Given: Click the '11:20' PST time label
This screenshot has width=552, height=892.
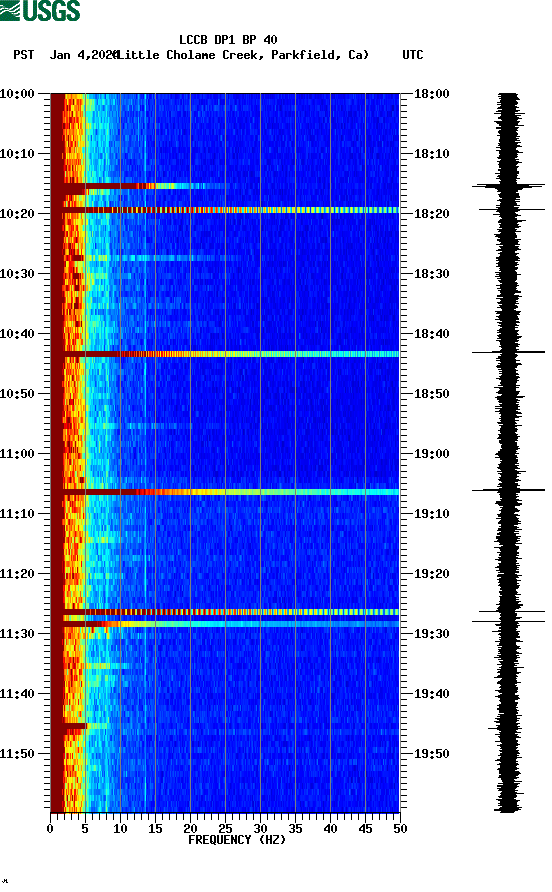Looking at the screenshot, I should pyautogui.click(x=17, y=574).
